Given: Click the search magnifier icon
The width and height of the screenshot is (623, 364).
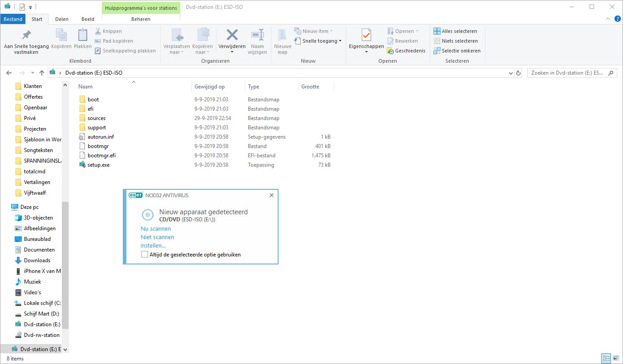Looking at the screenshot, I should (611, 73).
